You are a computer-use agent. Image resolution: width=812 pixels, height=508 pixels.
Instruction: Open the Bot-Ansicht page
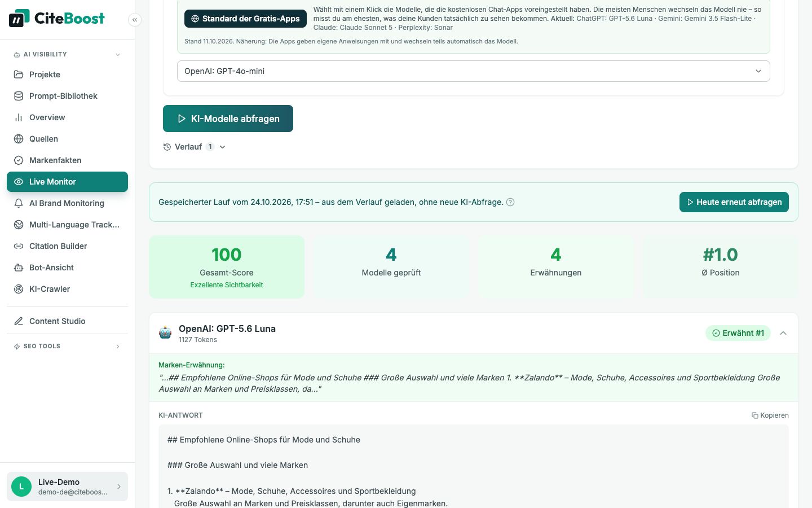click(67, 268)
